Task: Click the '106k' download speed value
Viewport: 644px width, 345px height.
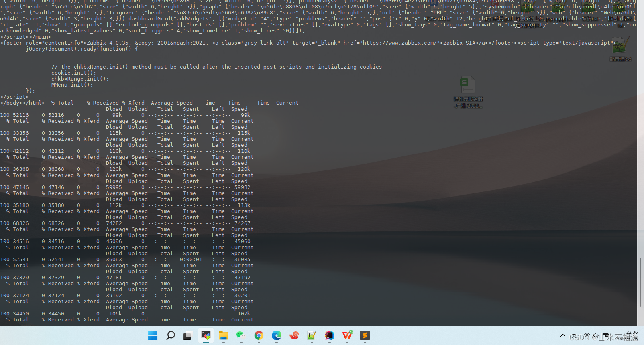Action: (116, 313)
